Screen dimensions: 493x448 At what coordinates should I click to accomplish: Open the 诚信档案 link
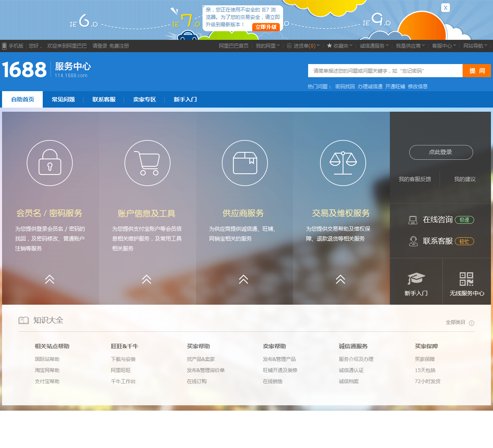349,381
